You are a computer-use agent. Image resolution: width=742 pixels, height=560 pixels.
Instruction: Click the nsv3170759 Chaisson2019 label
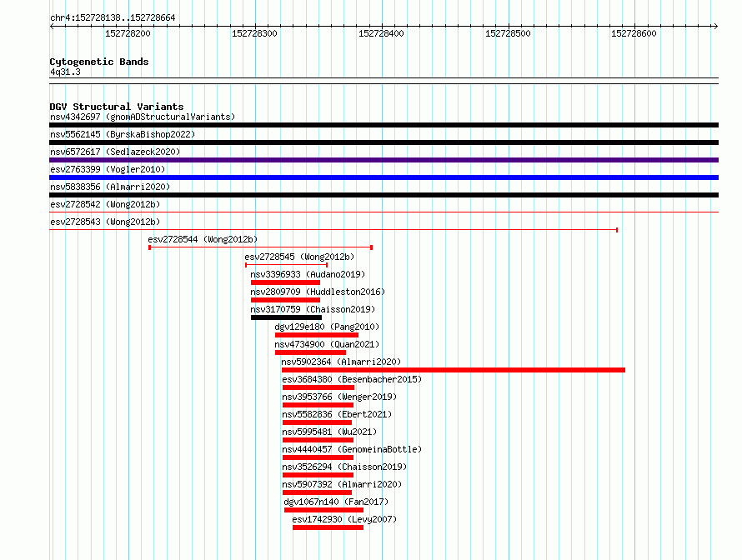click(x=313, y=309)
